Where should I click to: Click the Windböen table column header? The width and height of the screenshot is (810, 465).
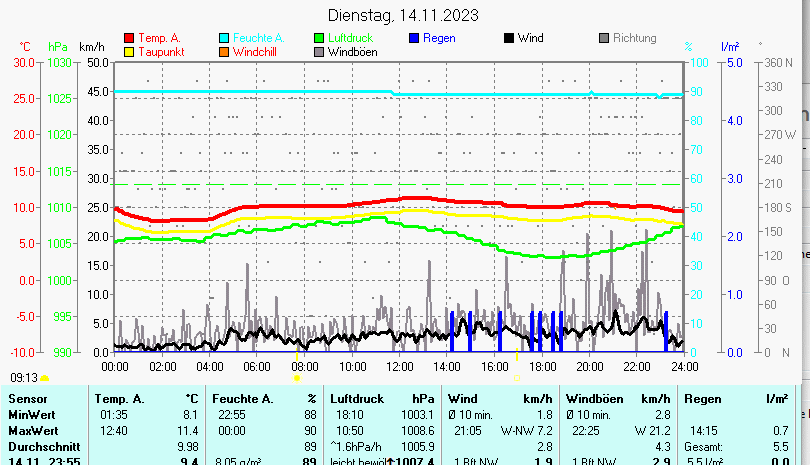(x=595, y=399)
